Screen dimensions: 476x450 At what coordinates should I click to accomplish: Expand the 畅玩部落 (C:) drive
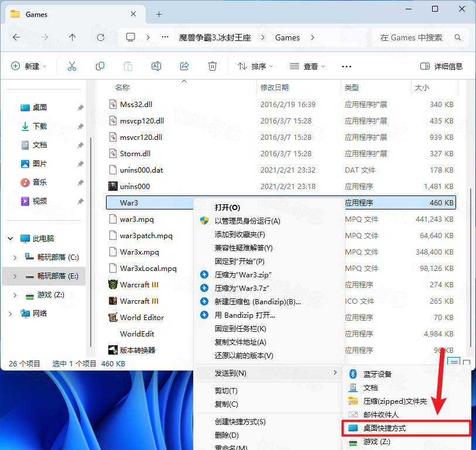(x=15, y=257)
